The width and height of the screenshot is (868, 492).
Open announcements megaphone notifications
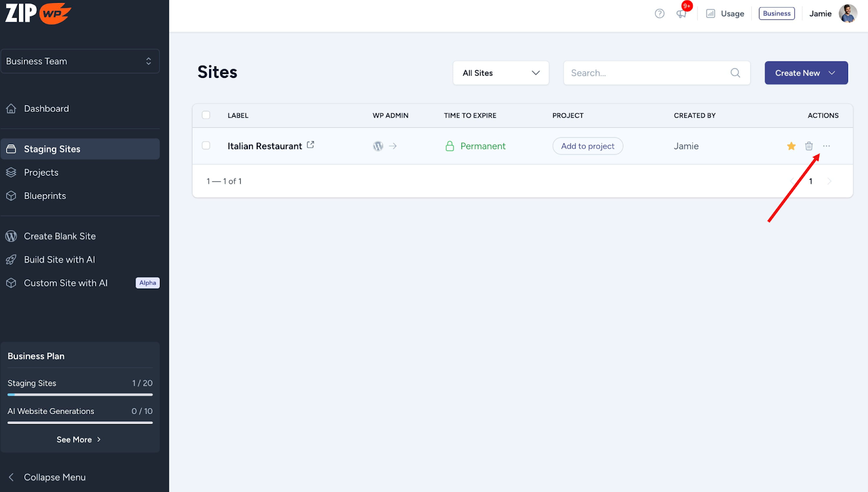coord(681,14)
